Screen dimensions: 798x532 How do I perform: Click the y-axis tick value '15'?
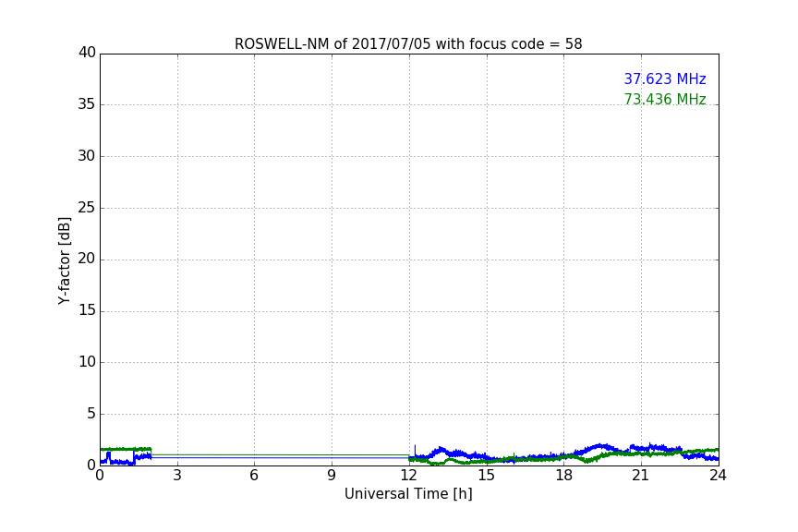pos(87,310)
